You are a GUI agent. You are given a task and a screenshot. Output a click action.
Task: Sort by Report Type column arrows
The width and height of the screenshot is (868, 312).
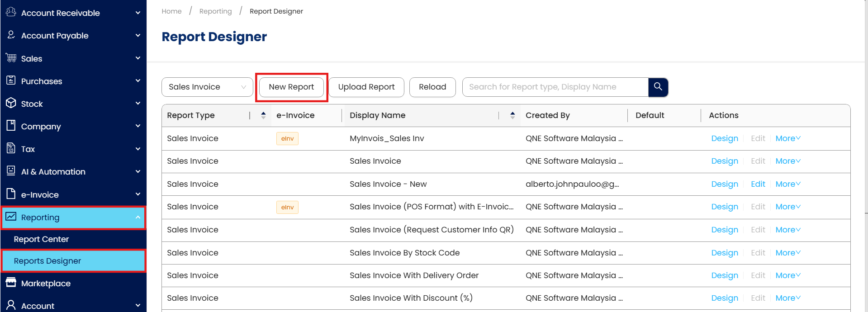(263, 115)
